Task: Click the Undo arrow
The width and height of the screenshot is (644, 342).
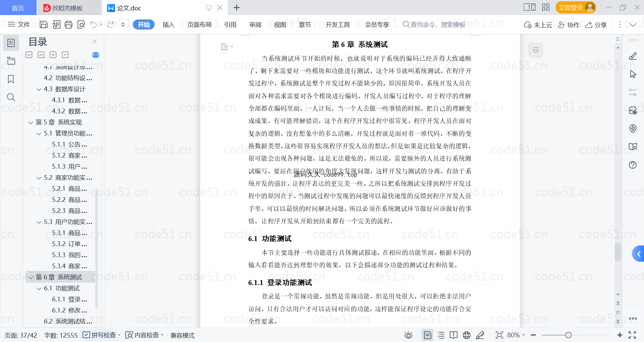Action: pyautogui.click(x=94, y=24)
